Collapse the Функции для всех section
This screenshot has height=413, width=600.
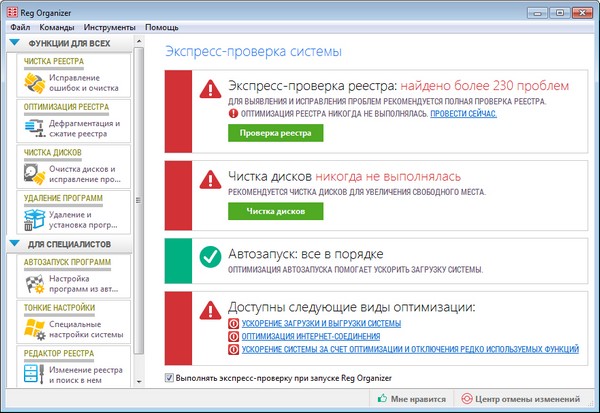coord(15,44)
